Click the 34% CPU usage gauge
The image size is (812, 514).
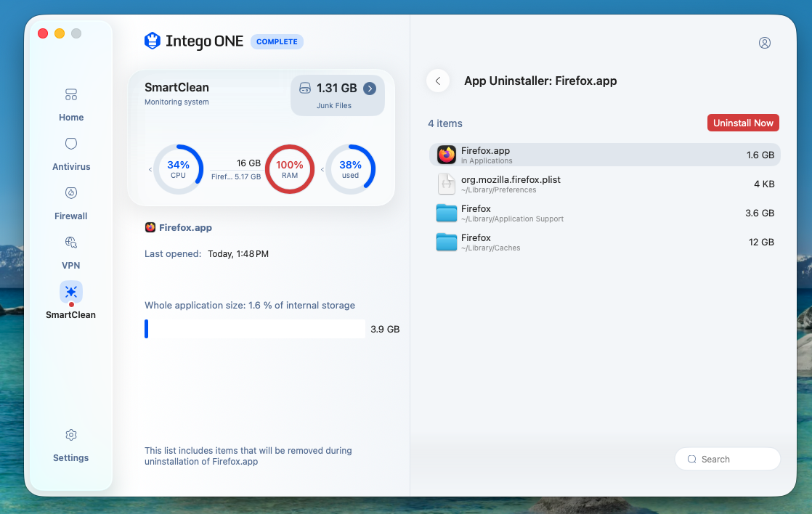pos(178,169)
